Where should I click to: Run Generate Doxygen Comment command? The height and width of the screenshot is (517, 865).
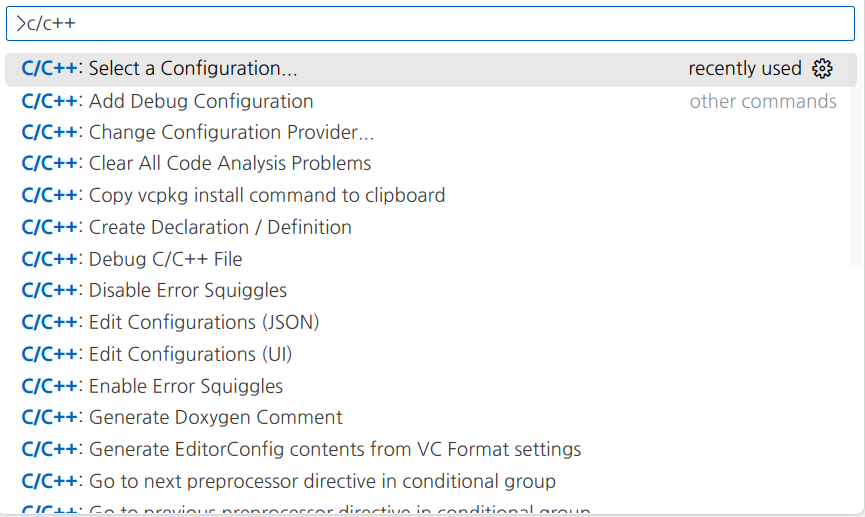(x=216, y=417)
